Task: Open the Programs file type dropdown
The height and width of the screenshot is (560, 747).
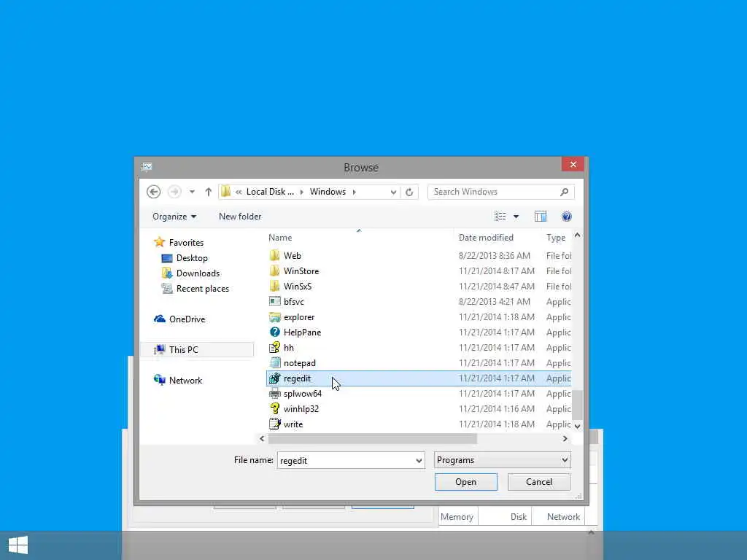Action: tap(502, 460)
